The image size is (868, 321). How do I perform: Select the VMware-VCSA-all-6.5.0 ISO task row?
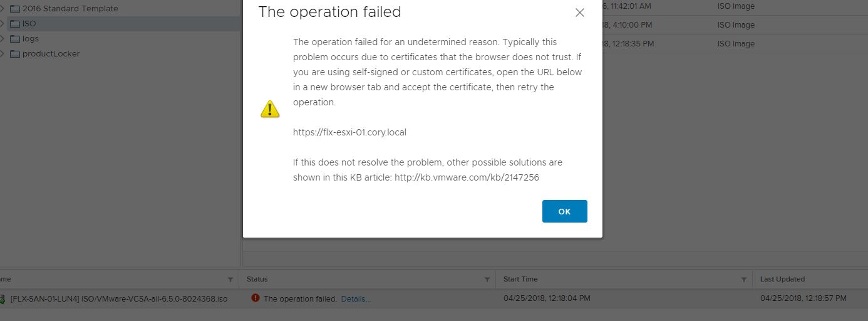click(434, 299)
